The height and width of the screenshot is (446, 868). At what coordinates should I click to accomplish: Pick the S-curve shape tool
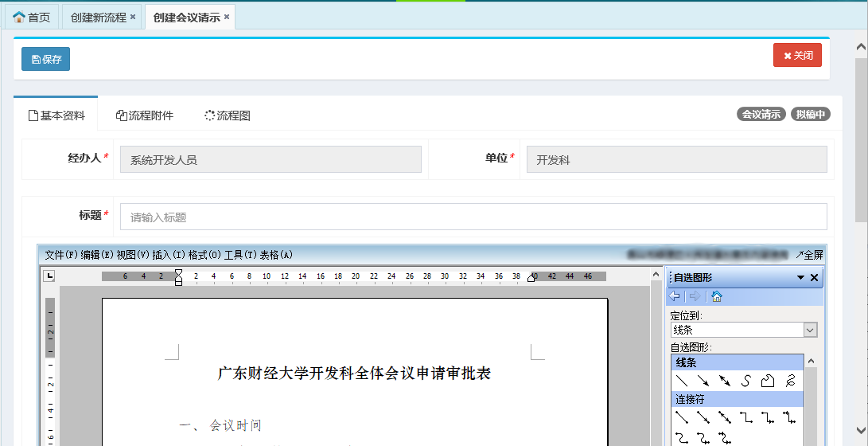coord(746,381)
